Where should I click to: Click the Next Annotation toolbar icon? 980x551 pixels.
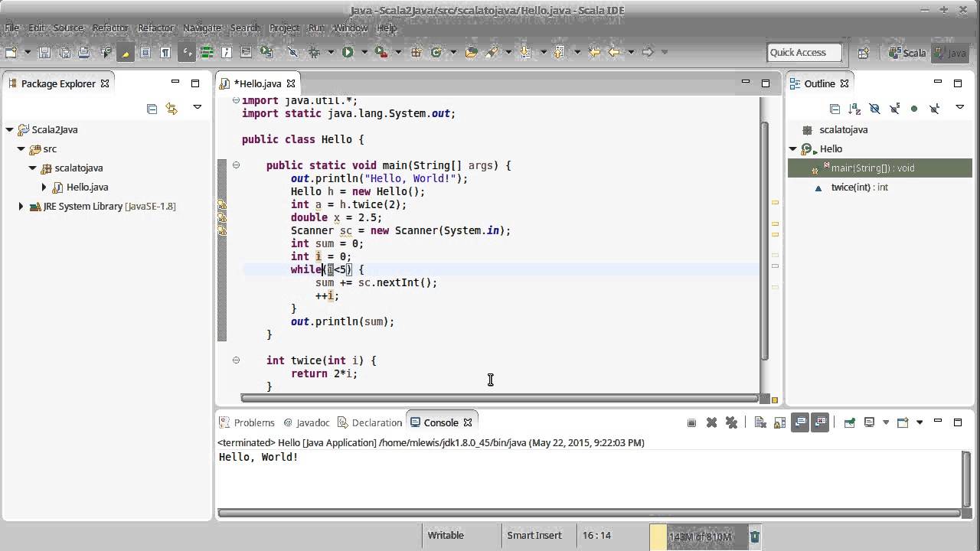(x=526, y=52)
